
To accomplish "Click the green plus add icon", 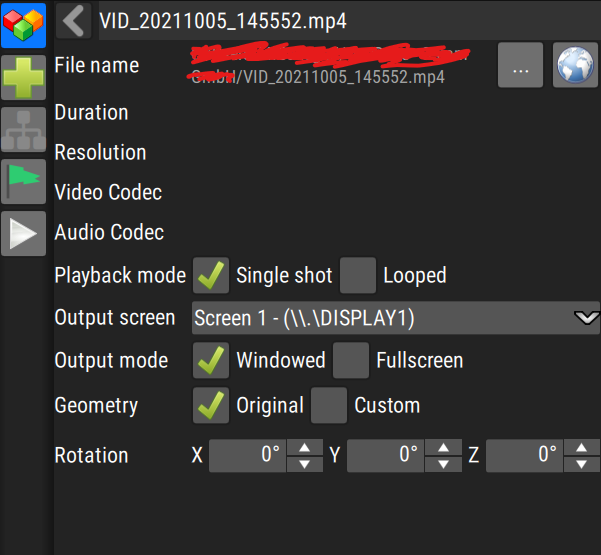I will pyautogui.click(x=23, y=77).
